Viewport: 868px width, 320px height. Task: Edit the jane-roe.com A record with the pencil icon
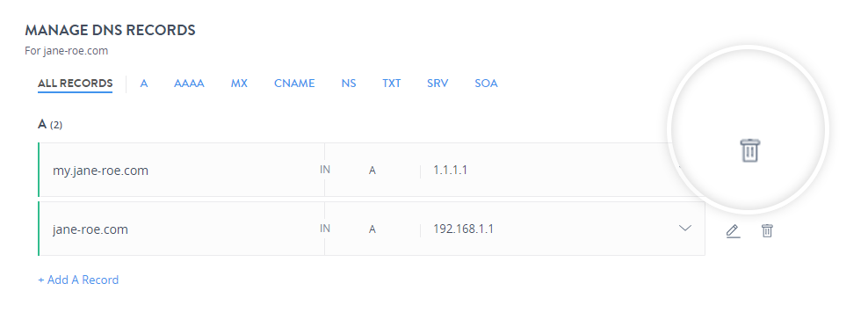(x=733, y=231)
